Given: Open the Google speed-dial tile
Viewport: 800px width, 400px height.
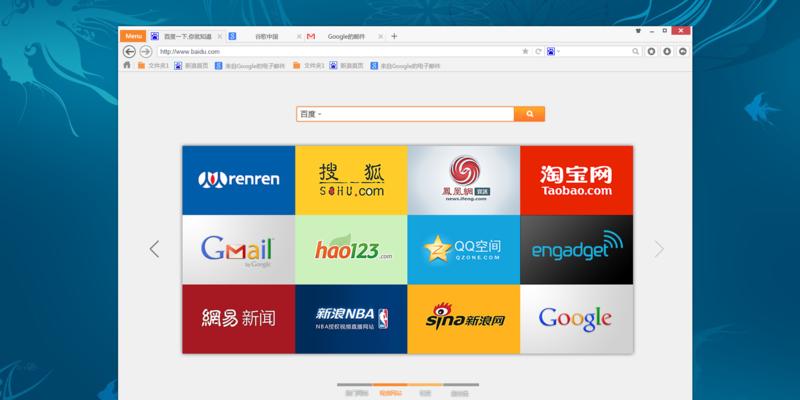Looking at the screenshot, I should point(577,319).
